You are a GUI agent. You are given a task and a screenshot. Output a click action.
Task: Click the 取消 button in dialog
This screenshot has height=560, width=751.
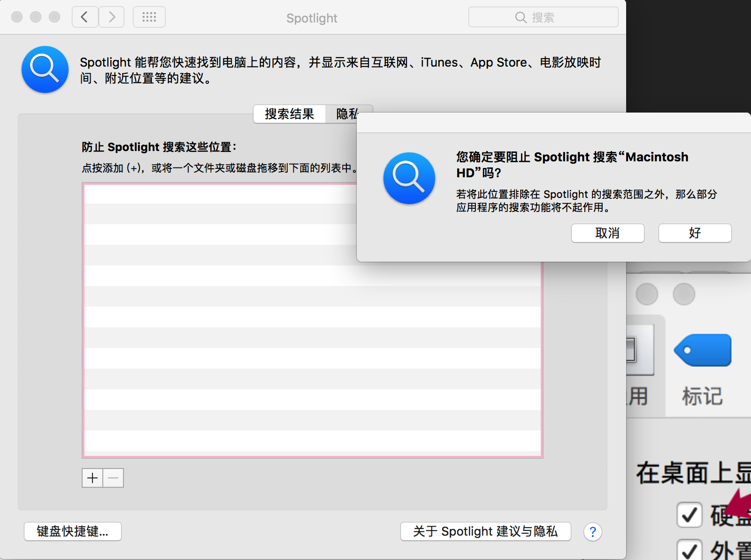pyautogui.click(x=607, y=233)
